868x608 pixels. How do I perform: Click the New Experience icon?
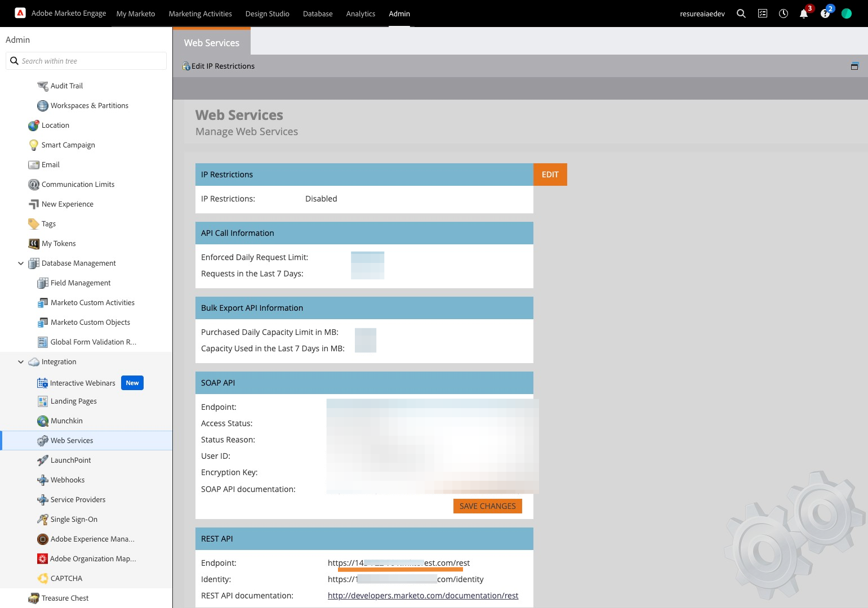pos(34,204)
